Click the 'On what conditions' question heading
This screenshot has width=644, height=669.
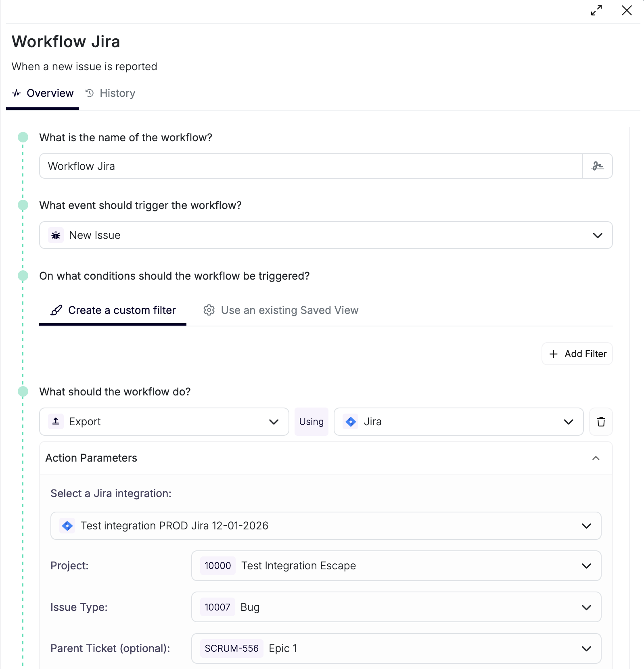click(174, 276)
